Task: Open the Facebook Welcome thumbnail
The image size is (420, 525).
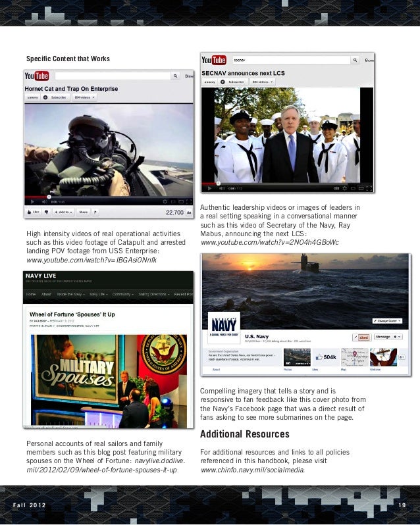Action: pyautogui.click(x=383, y=357)
